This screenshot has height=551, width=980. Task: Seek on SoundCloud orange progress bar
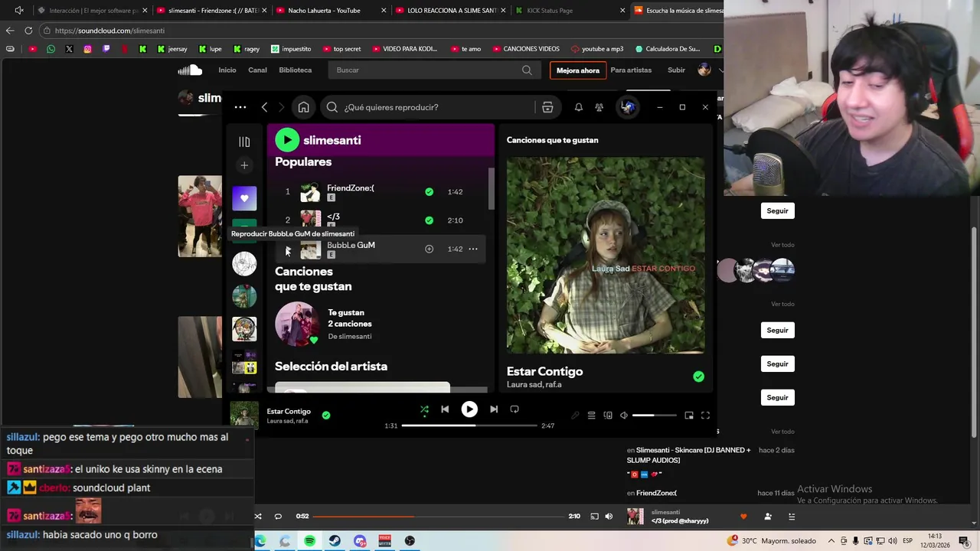pyautogui.click(x=439, y=517)
